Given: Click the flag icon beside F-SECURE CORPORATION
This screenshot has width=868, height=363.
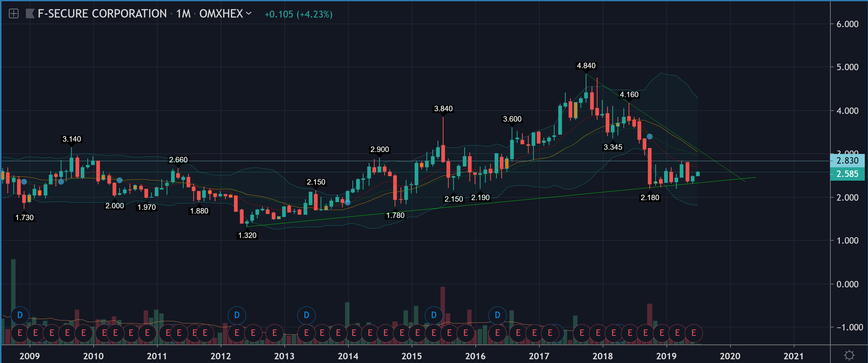Looking at the screenshot, I should point(30,14).
